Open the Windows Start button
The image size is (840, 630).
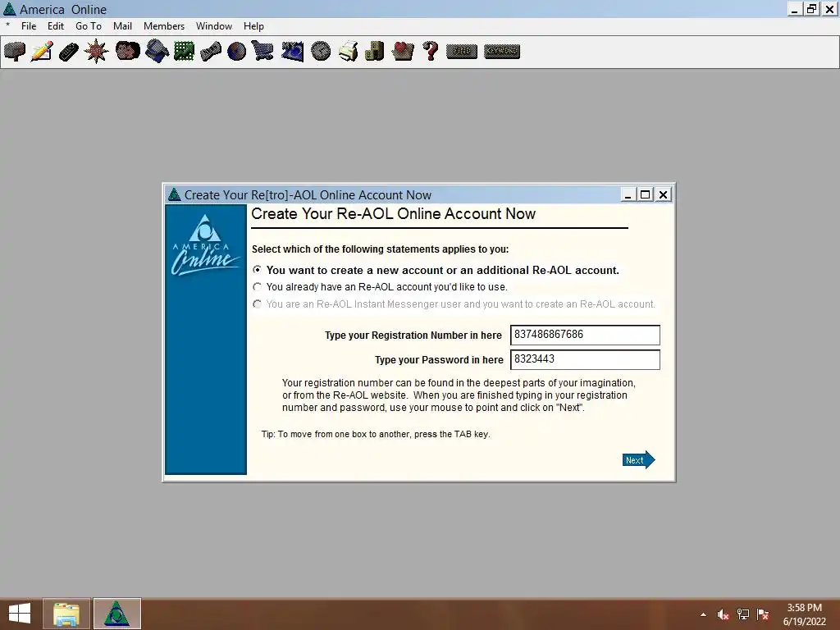pos(20,614)
